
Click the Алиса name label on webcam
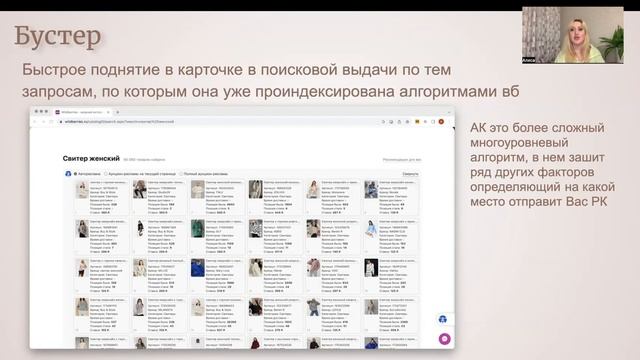(x=529, y=60)
